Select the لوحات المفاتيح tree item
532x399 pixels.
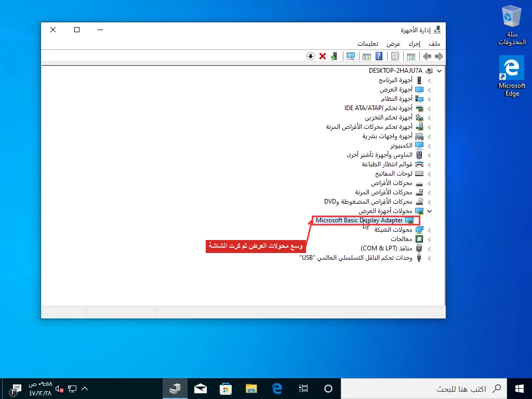[394, 174]
